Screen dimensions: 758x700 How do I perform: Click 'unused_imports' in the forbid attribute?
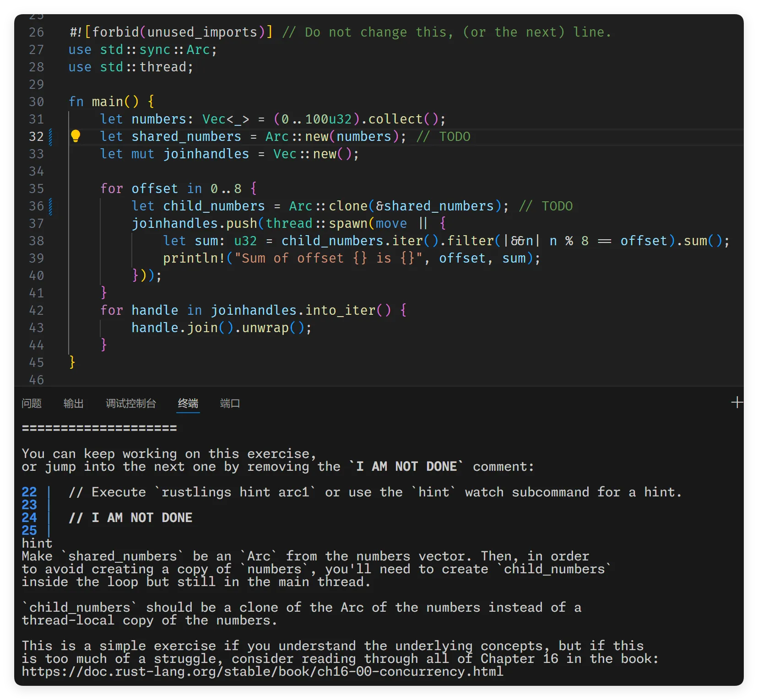(x=202, y=32)
